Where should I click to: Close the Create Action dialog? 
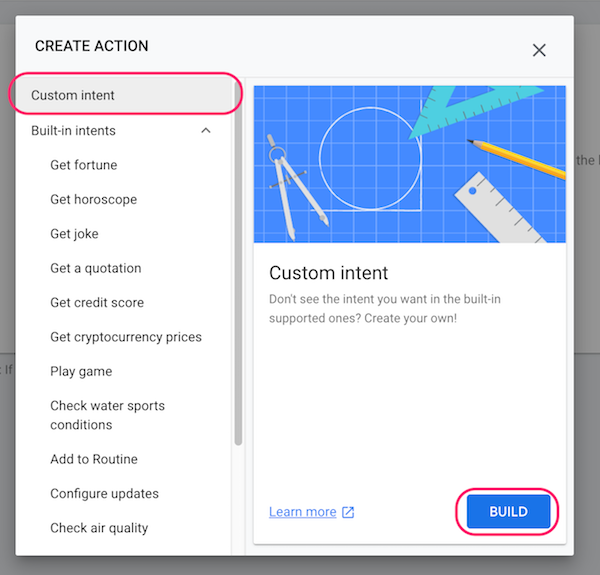click(x=539, y=50)
